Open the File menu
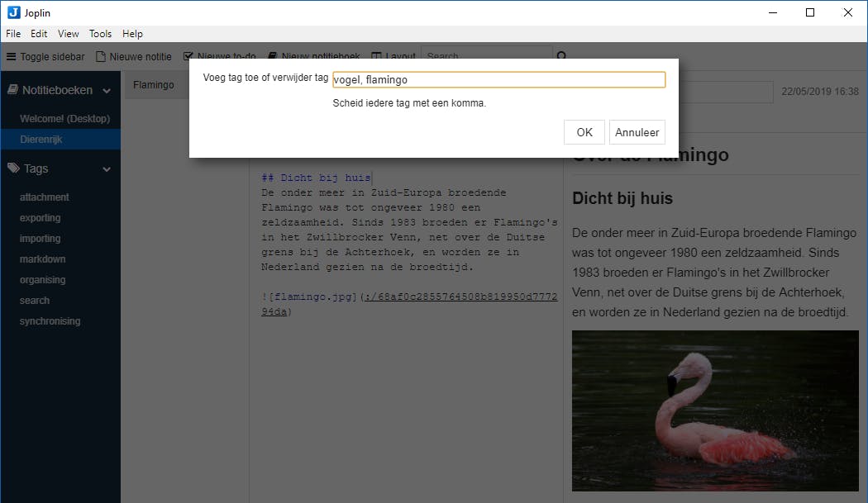Screen dimensions: 868x503 tap(13, 34)
